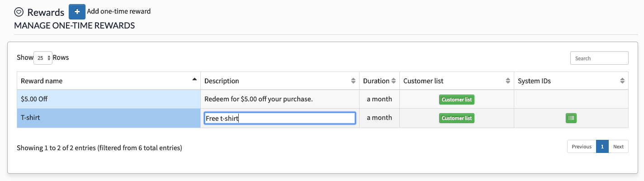This screenshot has height=181, width=644.
Task: Go to the Next page
Action: point(618,147)
